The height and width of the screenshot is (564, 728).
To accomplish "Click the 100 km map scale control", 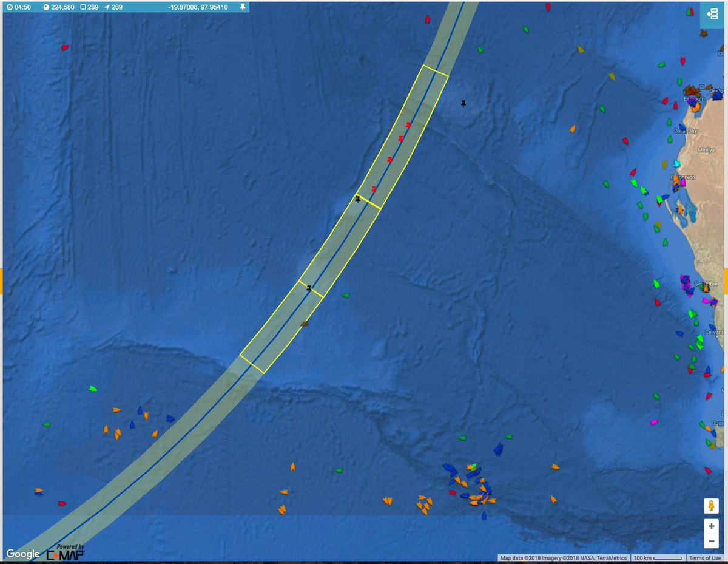I will point(657,558).
